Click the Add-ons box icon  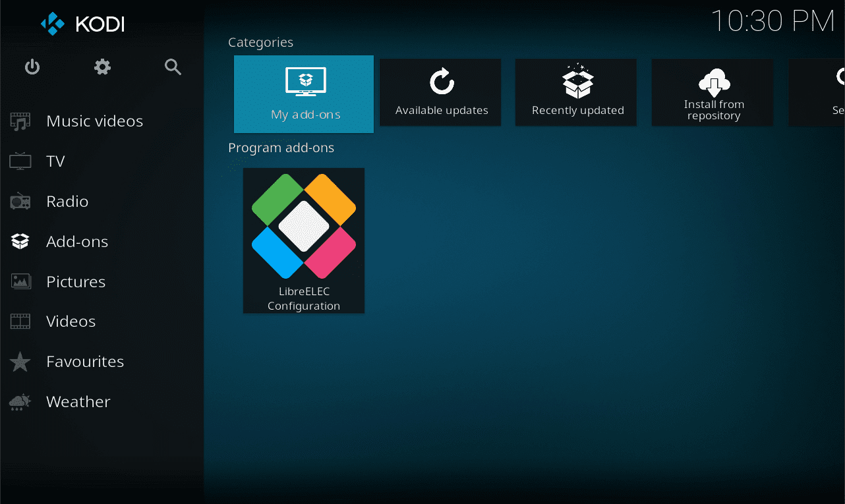click(x=20, y=242)
